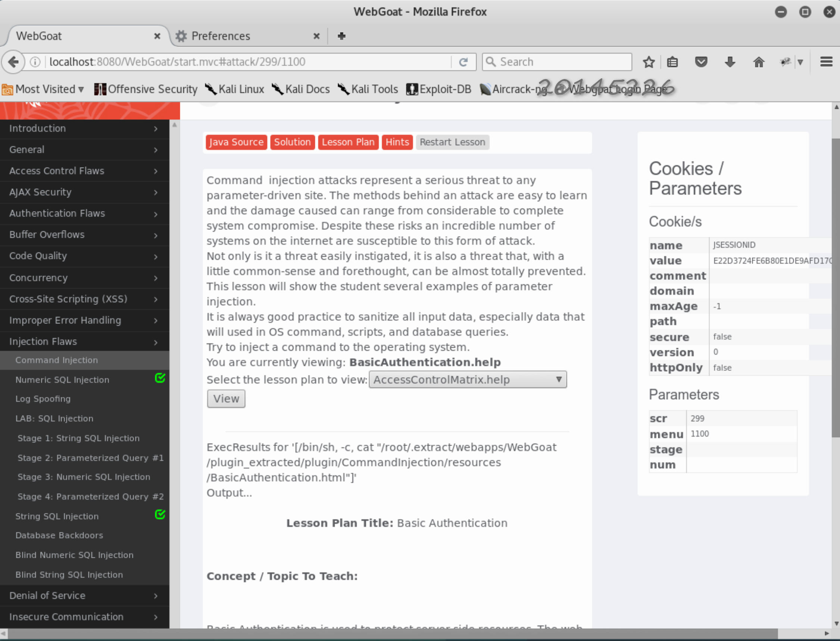
Task: Open Blind Numeric SQL Injection lesson
Action: click(74, 555)
